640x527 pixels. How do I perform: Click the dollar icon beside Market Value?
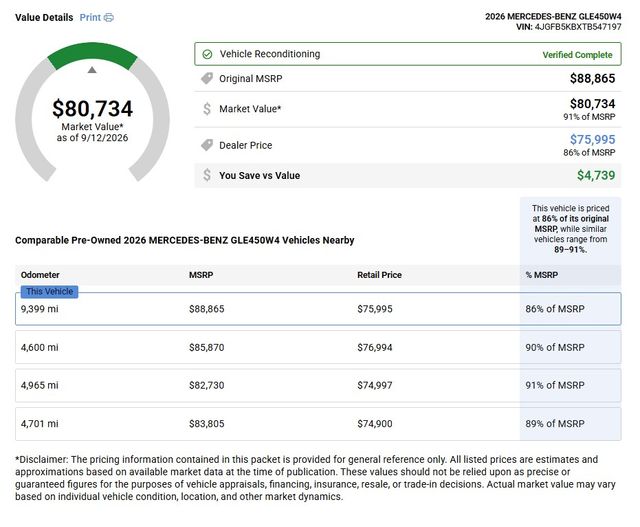[207, 109]
